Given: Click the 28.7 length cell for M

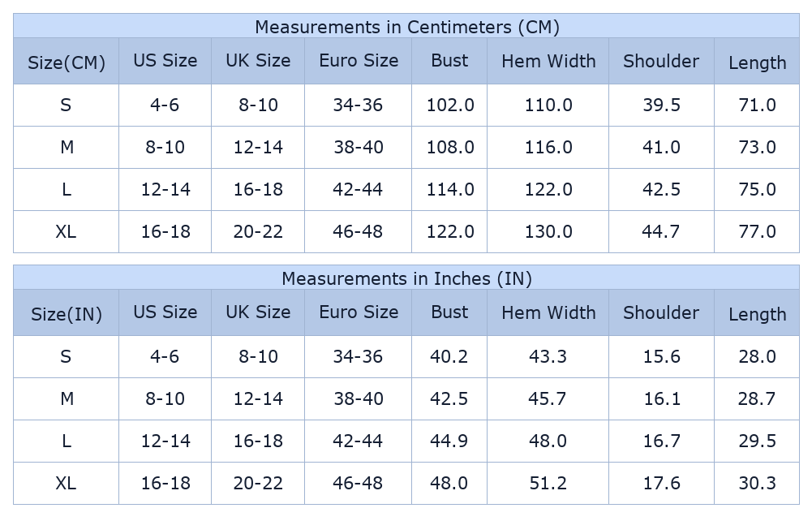Looking at the screenshot, I should [757, 398].
